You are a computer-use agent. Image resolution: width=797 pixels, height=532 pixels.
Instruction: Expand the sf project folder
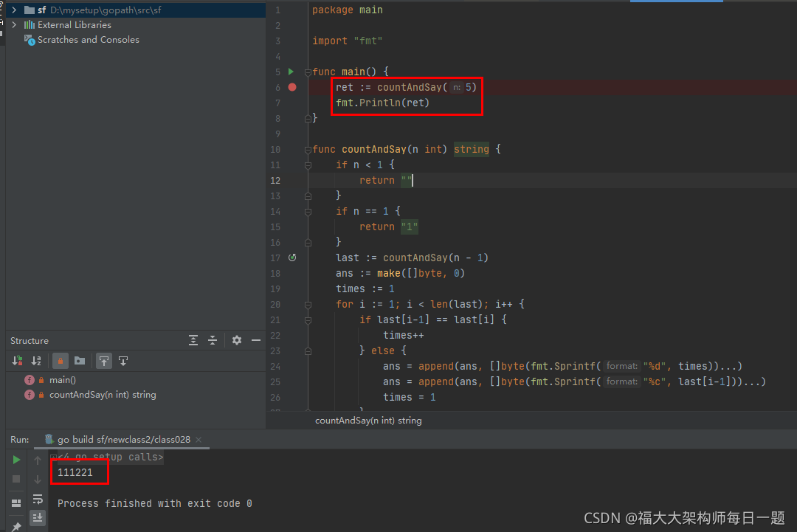(14, 10)
